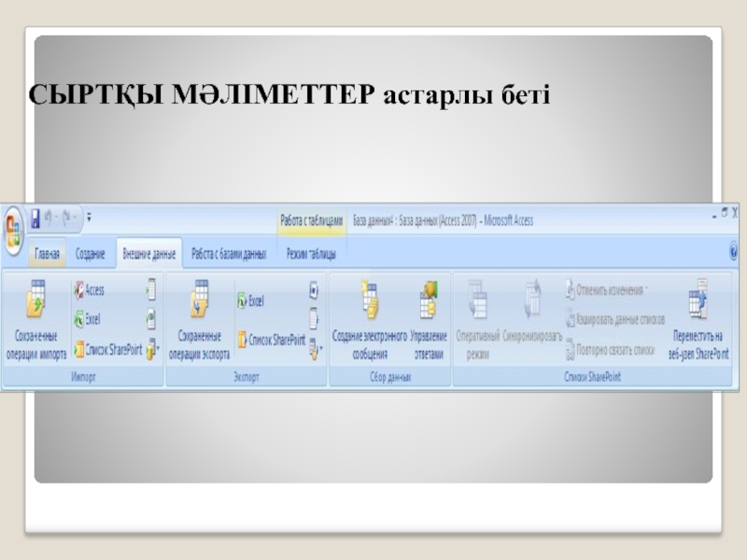Save using the floppy disk icon
The image size is (747, 560).
point(35,218)
